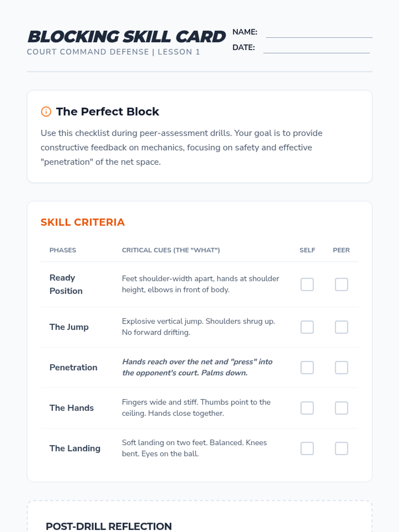Click the Self column header
Image resolution: width=399 pixels, height=532 pixels.
click(x=307, y=250)
